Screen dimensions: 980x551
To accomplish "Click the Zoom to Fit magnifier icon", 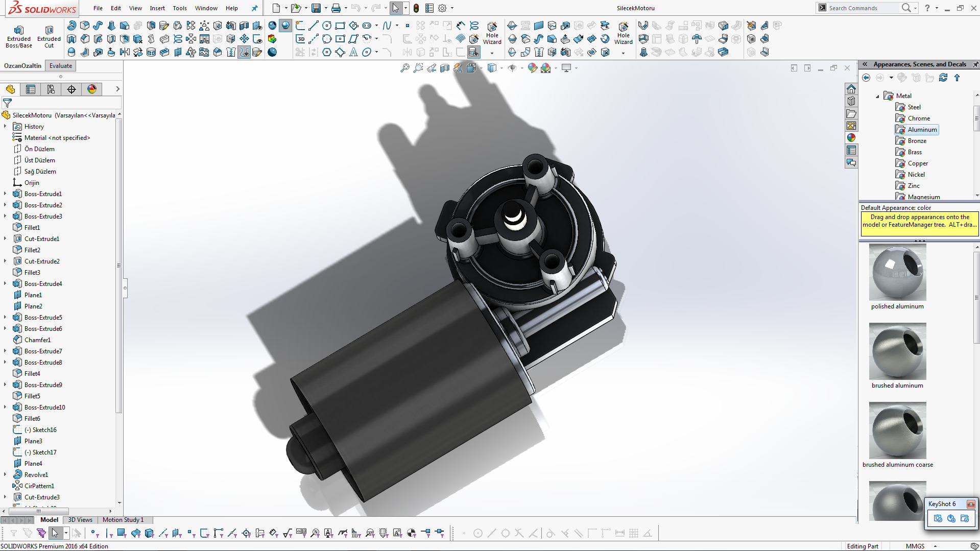I will pyautogui.click(x=404, y=68).
